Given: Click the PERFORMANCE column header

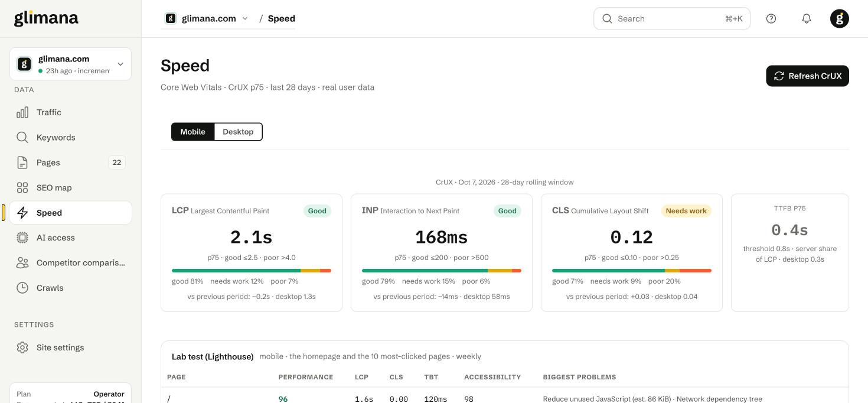Looking at the screenshot, I should point(306,377).
